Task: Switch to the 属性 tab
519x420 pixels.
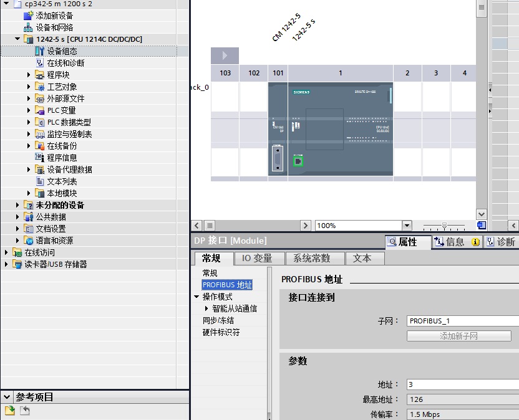Action: click(x=408, y=242)
